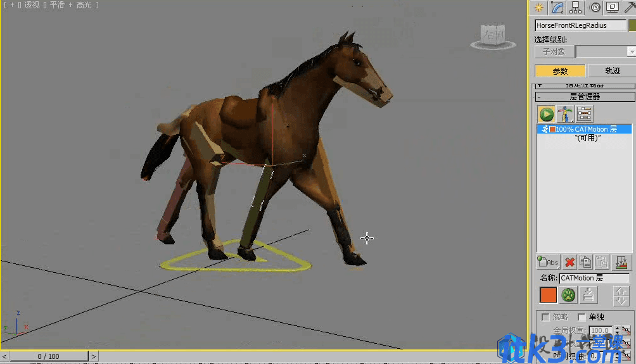Image resolution: width=636 pixels, height=364 pixels.
Task: Open the sub-object level dropdown
Action: [632, 51]
